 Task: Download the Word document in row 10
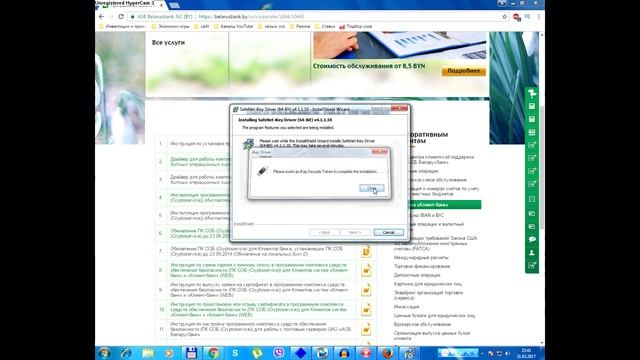(366, 309)
